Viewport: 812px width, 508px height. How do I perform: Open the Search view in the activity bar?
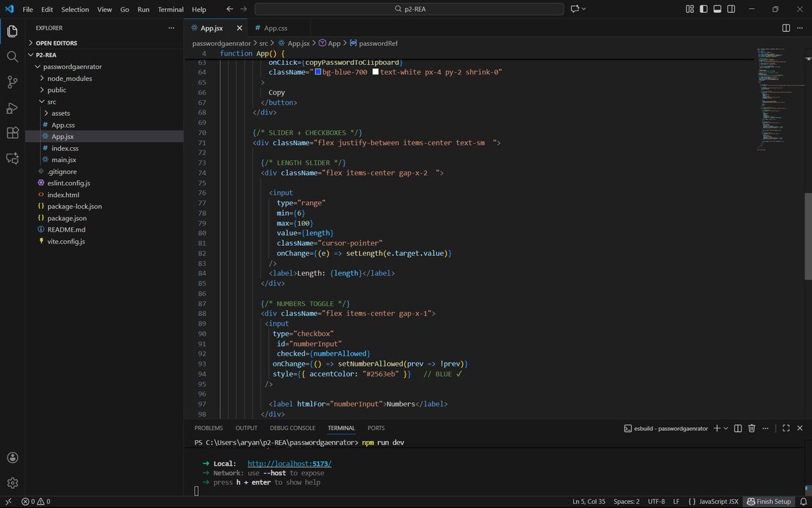coord(12,57)
